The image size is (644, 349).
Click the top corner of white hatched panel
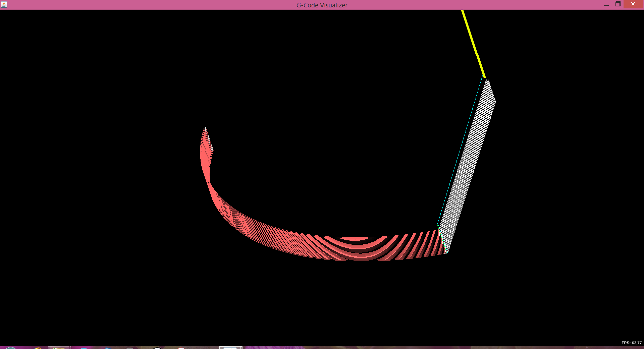click(x=487, y=80)
